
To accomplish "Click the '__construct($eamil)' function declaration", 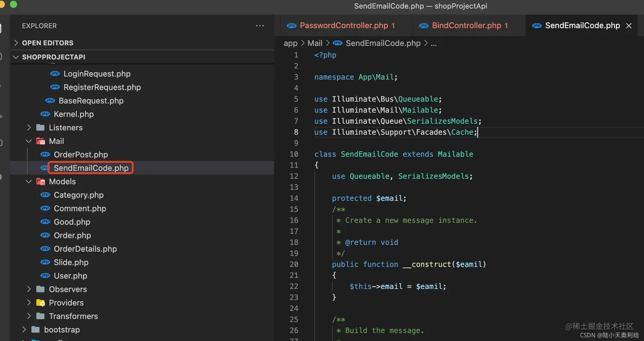I will pyautogui.click(x=409, y=264).
